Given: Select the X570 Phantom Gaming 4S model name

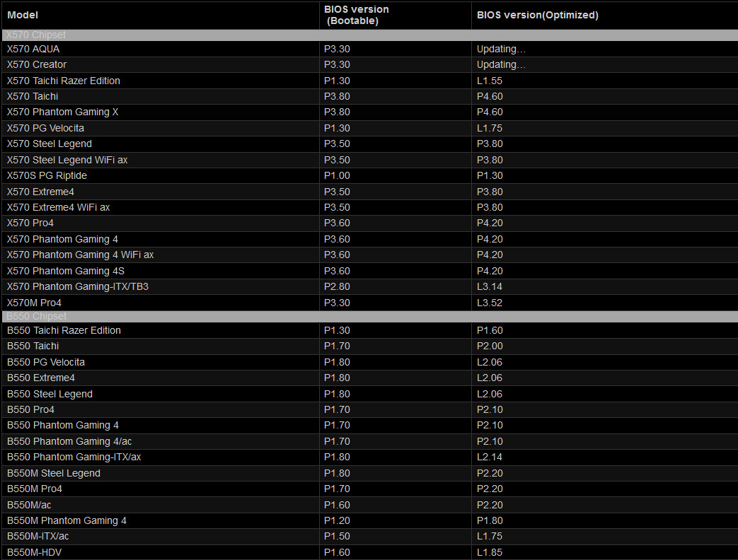Looking at the screenshot, I should point(66,272).
